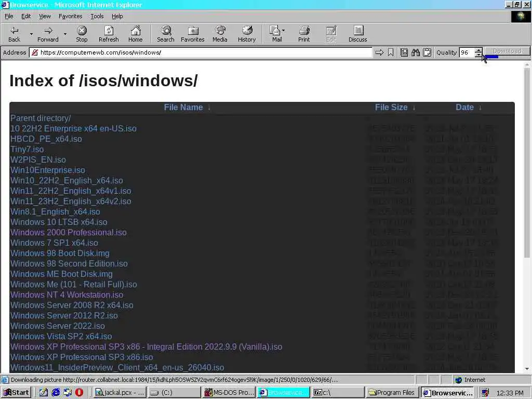Viewport: 532px width, 399px height.
Task: Switch to MS-DOS Prompt taskbar window
Action: (x=229, y=393)
